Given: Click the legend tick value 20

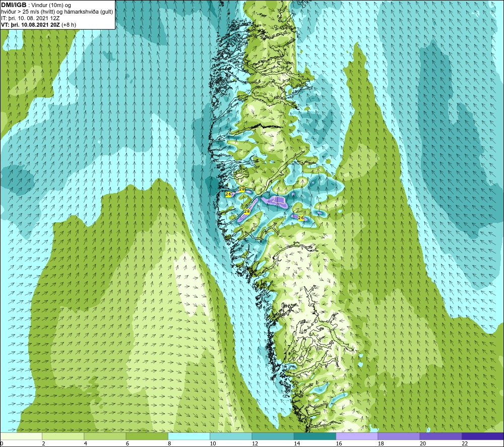Looking at the screenshot, I should click(x=423, y=444).
